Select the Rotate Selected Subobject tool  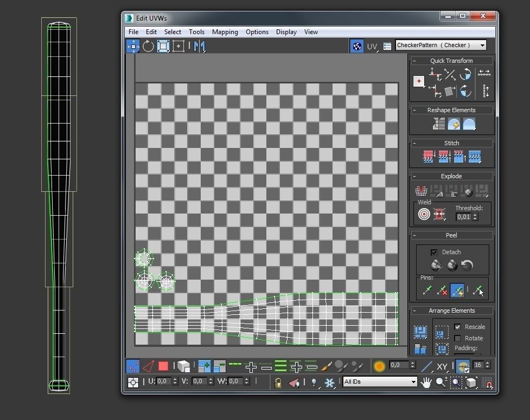click(x=148, y=46)
